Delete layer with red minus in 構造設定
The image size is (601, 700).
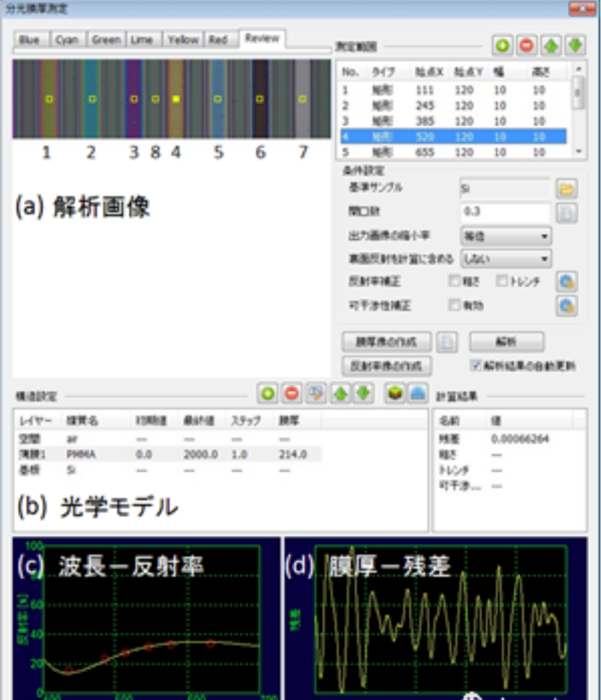pos(292,393)
